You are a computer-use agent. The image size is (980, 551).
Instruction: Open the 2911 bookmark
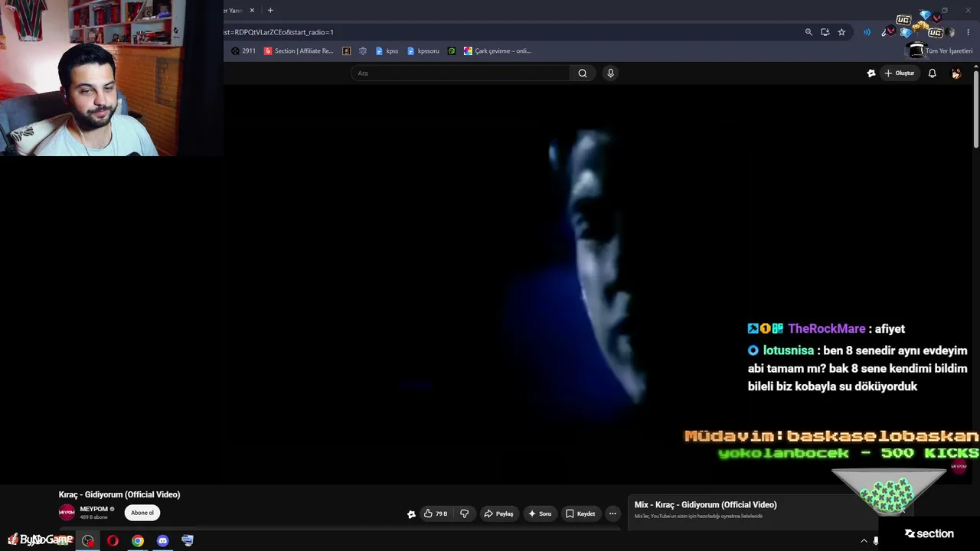point(243,51)
